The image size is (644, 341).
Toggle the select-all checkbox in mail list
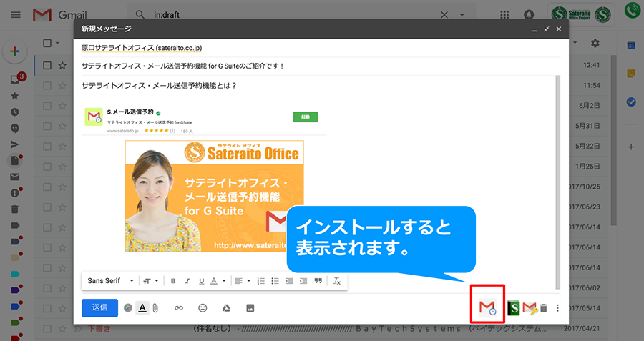tap(47, 43)
